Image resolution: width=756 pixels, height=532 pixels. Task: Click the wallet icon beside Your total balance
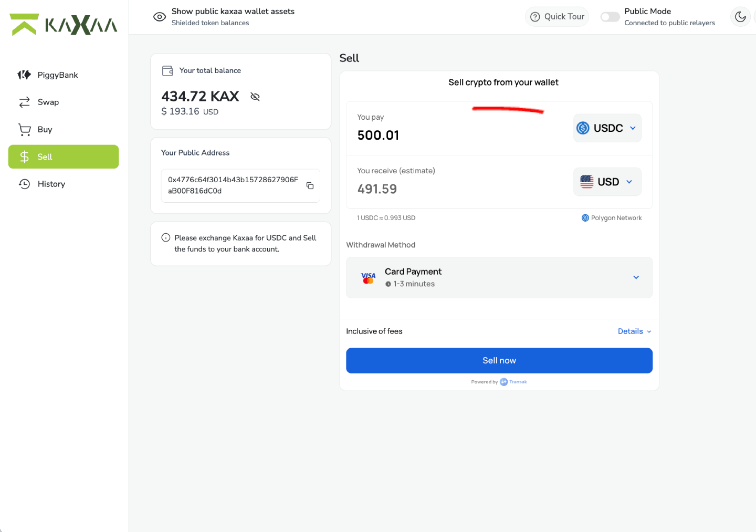click(167, 70)
